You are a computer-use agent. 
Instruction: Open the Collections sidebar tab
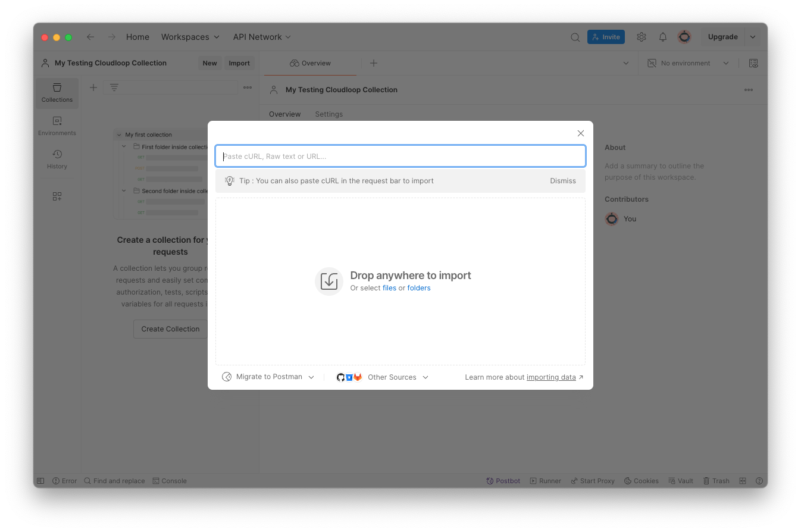(x=57, y=93)
